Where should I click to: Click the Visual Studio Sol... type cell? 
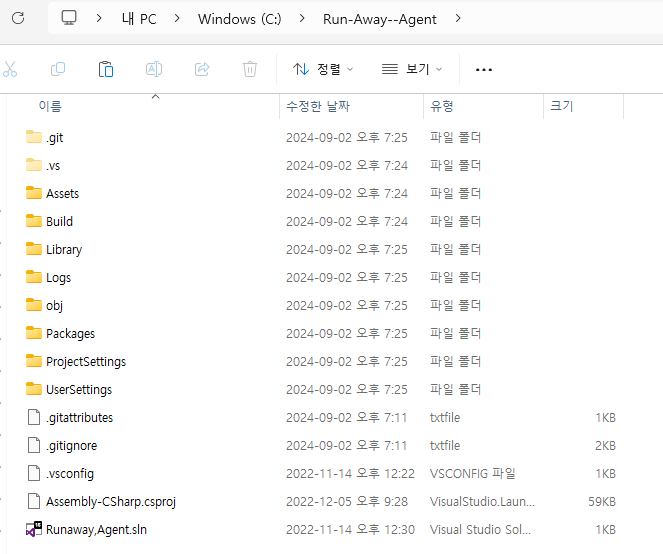[480, 529]
